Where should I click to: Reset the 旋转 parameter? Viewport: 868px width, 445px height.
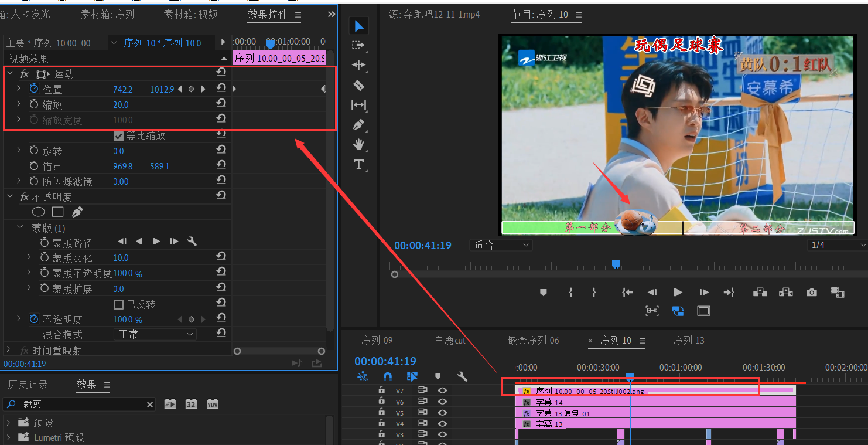click(221, 150)
